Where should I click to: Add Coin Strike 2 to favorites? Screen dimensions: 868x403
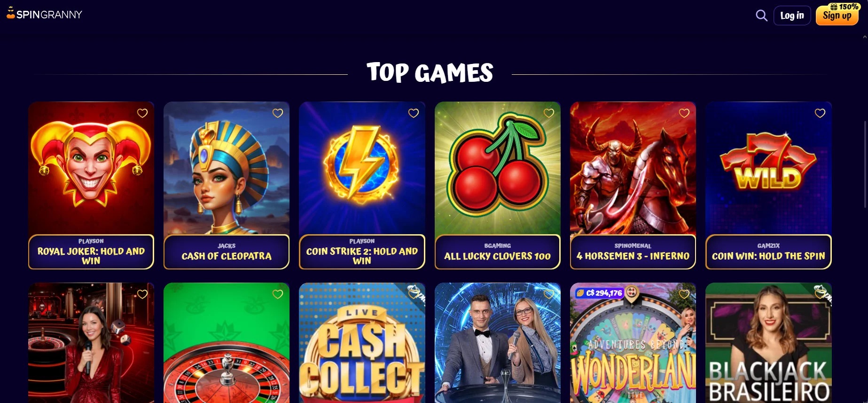tap(414, 113)
